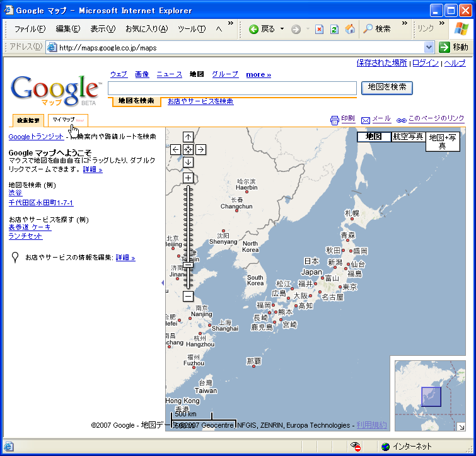Image resolution: width=476 pixels, height=456 pixels.
Task: Click the privacy eye icon in status bar
Action: [356, 447]
